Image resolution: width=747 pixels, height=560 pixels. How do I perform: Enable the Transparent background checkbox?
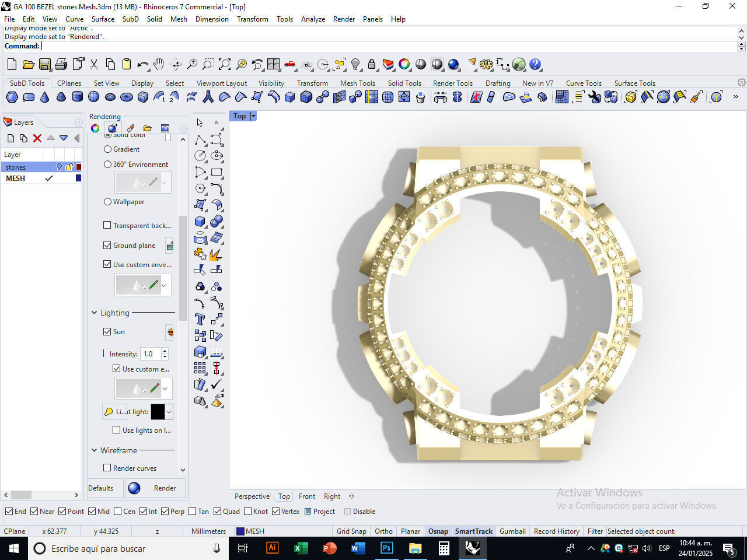[107, 225]
